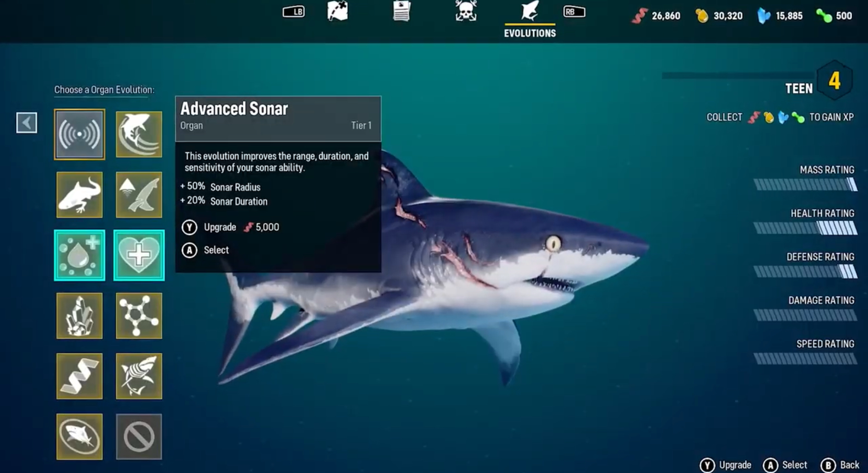Click Select option in Advanced Sonar tooltip

pos(205,250)
